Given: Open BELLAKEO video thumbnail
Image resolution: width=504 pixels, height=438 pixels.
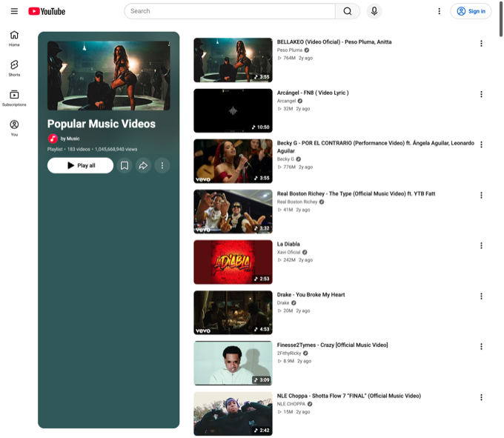Looking at the screenshot, I should click(233, 60).
